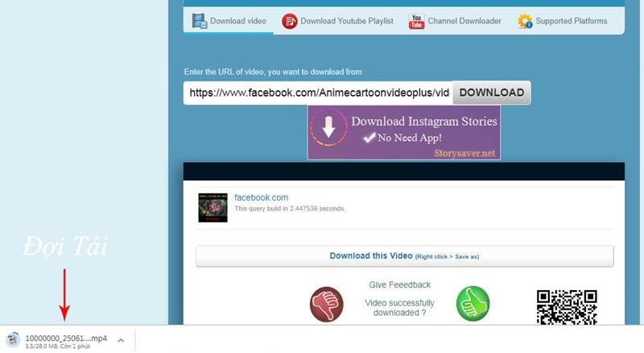Focus the video URL input field
The height and width of the screenshot is (353, 644).
tap(318, 93)
